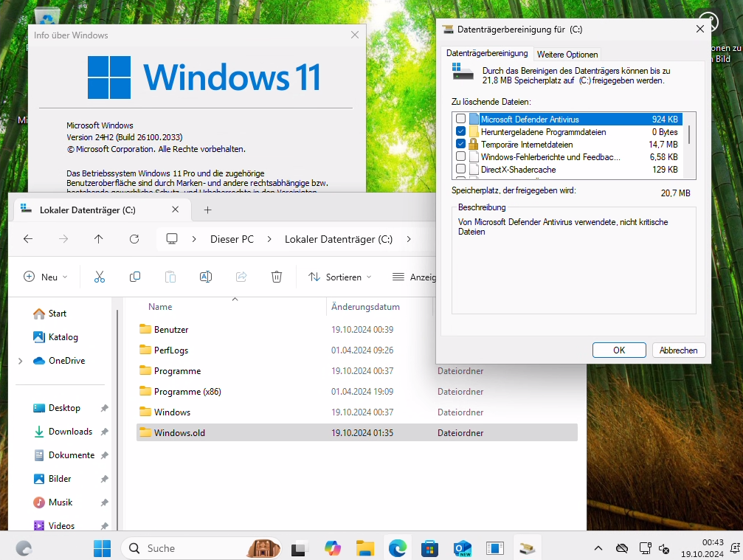Viewport: 743px width, 560px height.
Task: Open Microsoft Store from the taskbar
Action: tap(429, 548)
